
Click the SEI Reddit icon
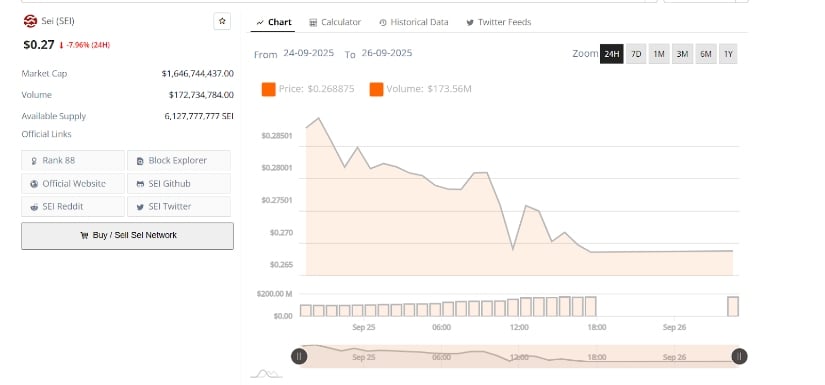(34, 207)
